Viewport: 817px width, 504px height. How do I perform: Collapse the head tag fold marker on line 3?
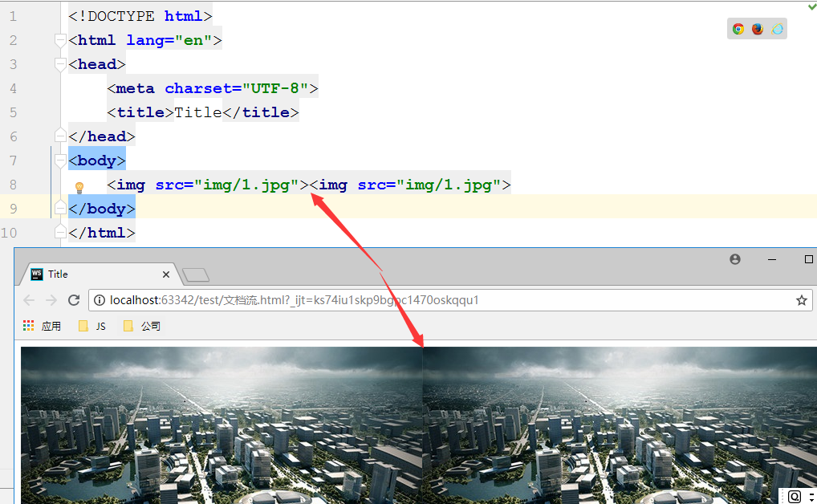60,64
